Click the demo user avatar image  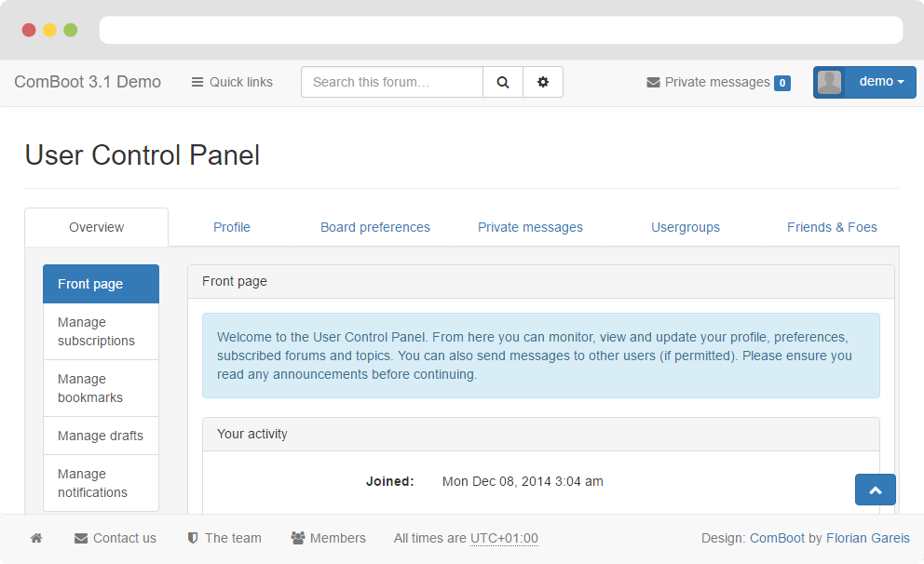point(829,82)
